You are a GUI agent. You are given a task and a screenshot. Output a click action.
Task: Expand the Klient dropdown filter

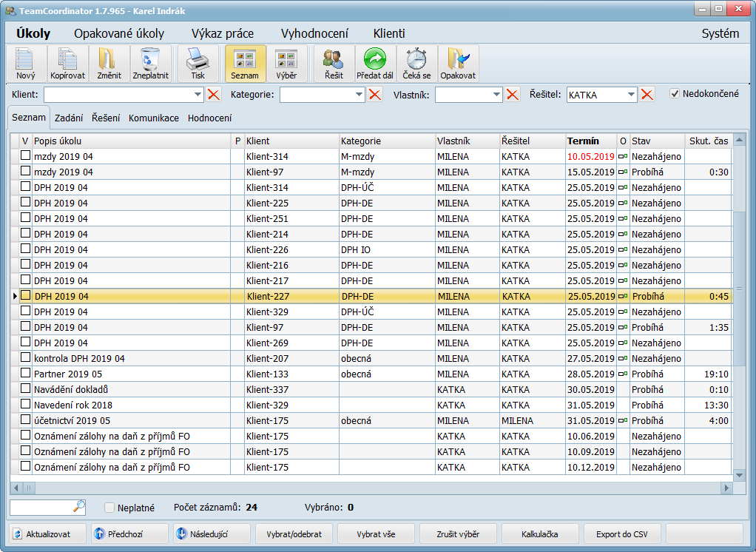coord(198,95)
